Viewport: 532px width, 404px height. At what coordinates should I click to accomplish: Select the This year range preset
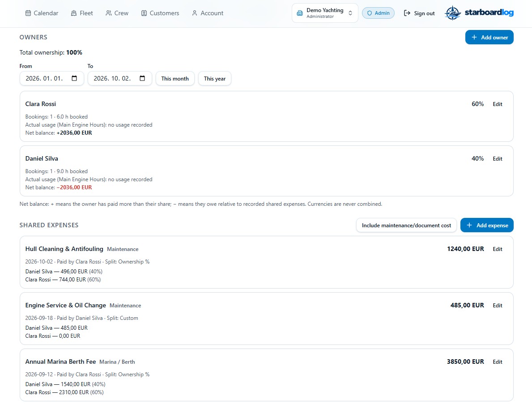214,79
